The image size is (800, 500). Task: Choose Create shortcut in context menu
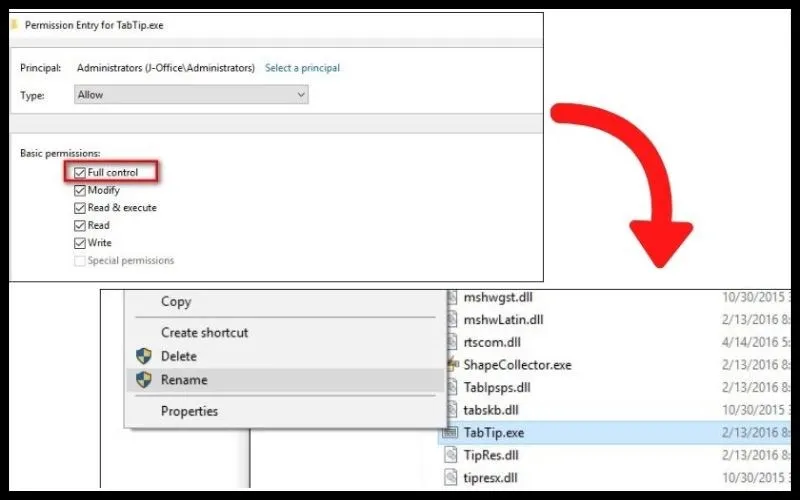click(x=204, y=333)
